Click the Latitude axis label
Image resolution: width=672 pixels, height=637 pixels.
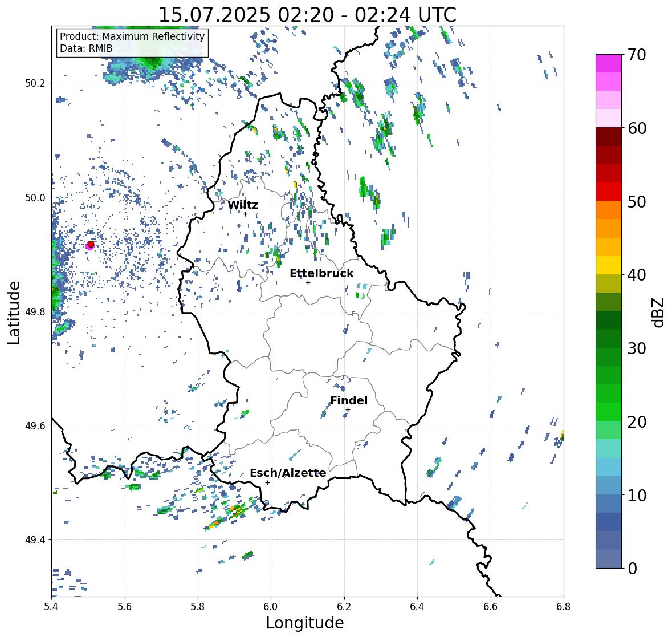(14, 313)
